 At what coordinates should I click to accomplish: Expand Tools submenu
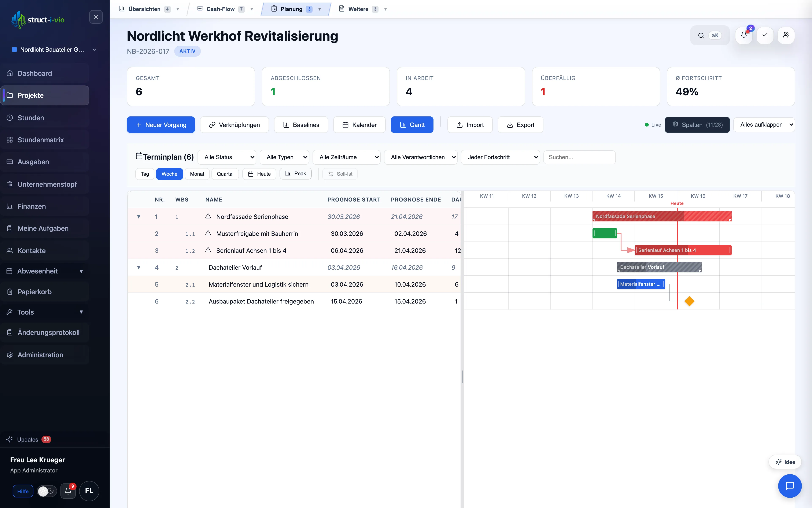tap(45, 312)
